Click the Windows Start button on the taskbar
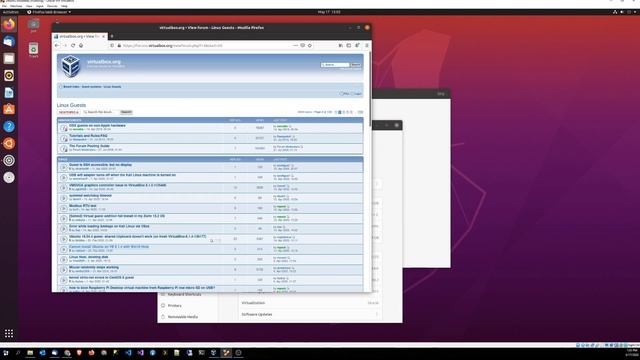Screen dimensions: 640x360 6,353
